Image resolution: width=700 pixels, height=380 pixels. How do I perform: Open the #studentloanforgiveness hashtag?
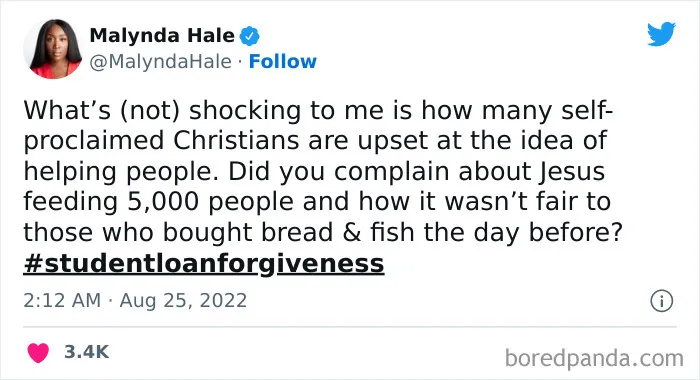click(204, 263)
